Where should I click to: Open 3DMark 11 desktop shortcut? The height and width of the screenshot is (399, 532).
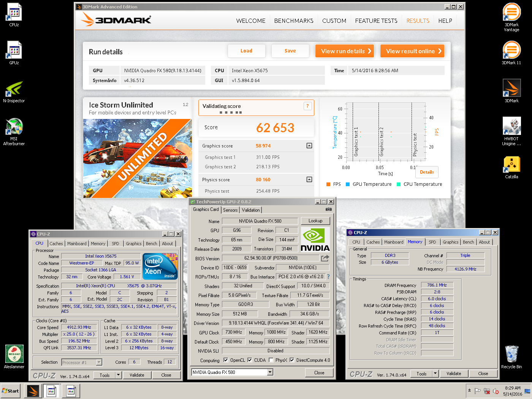click(x=511, y=53)
